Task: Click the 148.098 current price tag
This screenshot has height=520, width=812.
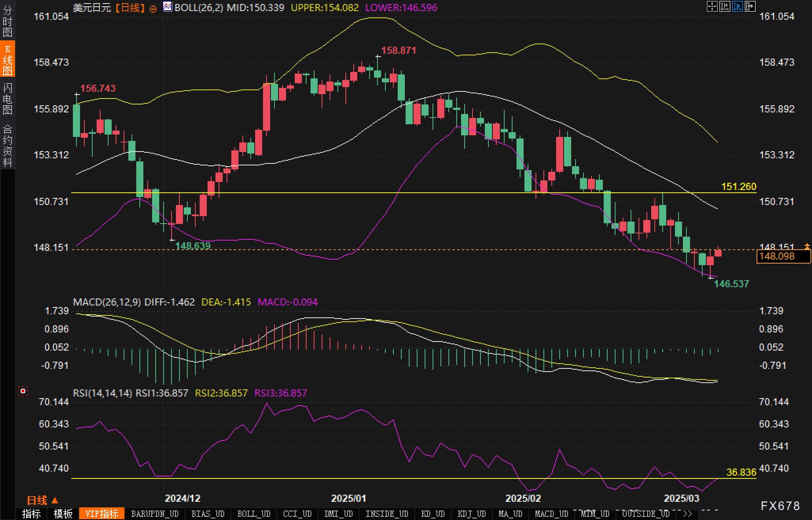Action: pyautogui.click(x=777, y=256)
